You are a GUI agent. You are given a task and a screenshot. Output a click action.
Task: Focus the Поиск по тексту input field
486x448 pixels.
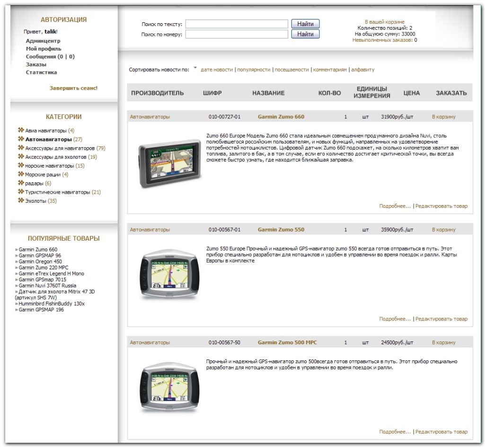coord(237,24)
